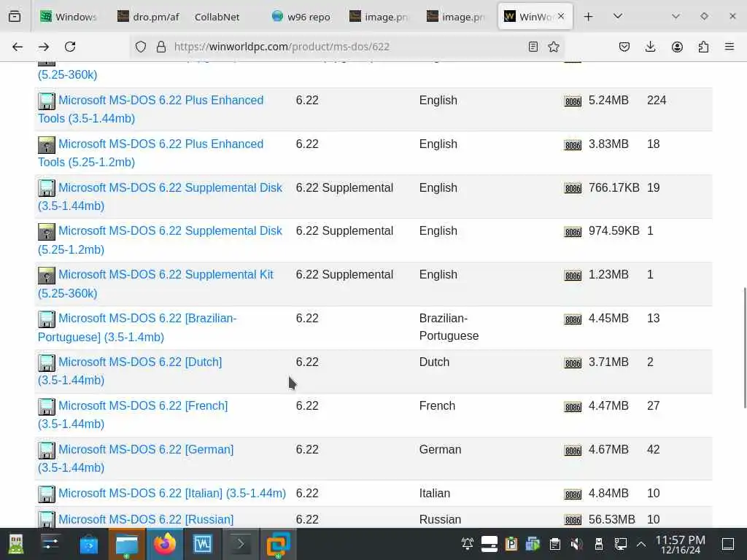Viewport: 747px width, 560px height.
Task: Launch the taskbar software store bag
Action: pos(88,544)
